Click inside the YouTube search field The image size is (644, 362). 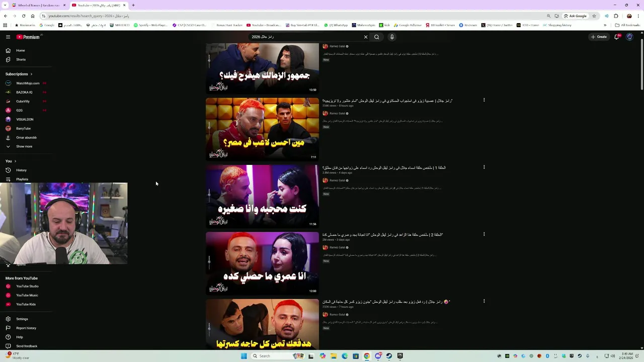click(306, 37)
